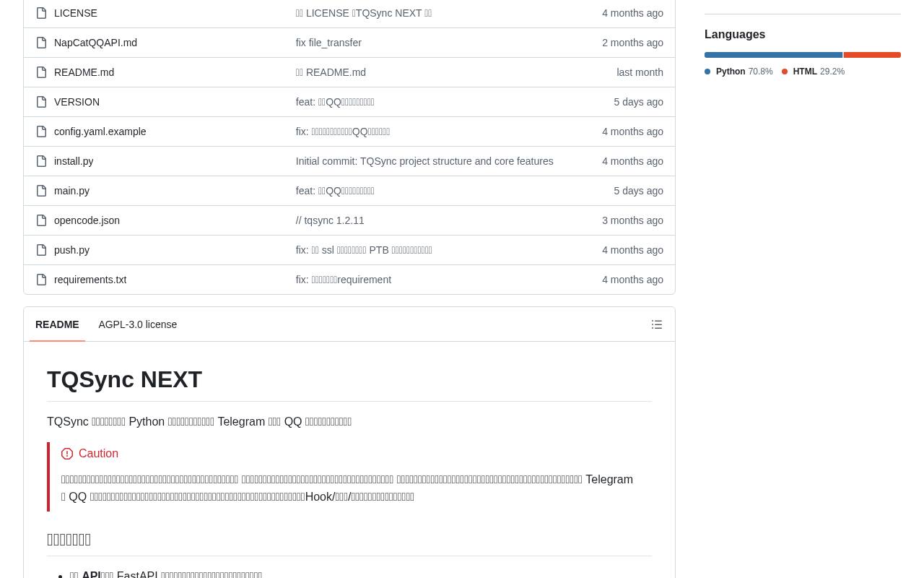
Task: Click the file icon beside install.py
Action: 41,161
